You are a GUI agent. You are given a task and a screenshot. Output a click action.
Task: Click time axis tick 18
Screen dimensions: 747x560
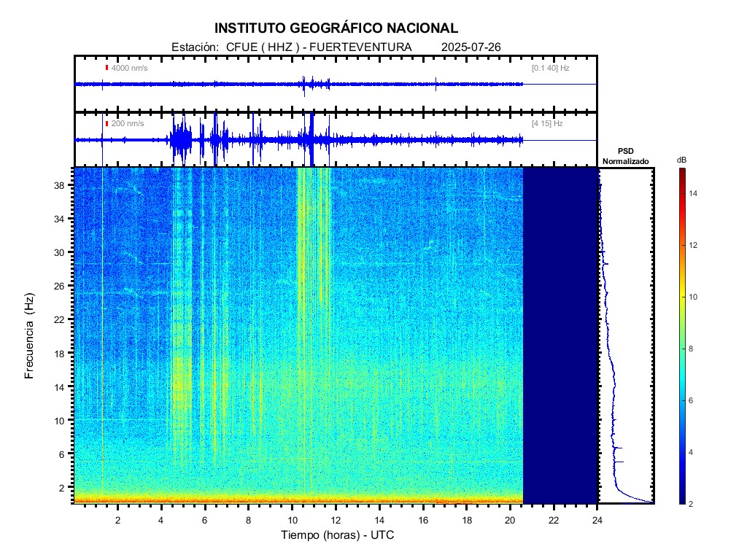pos(467,520)
